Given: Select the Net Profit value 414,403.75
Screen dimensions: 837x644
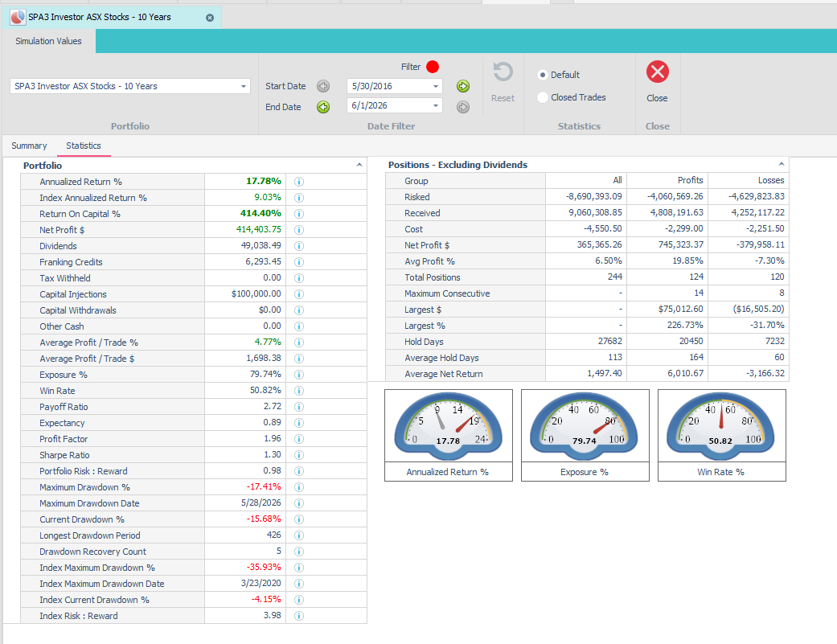Looking at the screenshot, I should click(x=258, y=229).
